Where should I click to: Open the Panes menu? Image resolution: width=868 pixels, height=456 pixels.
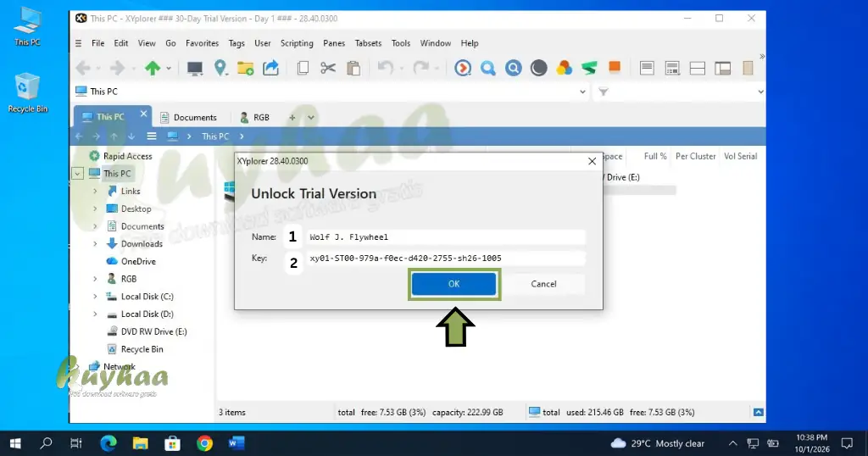(334, 43)
